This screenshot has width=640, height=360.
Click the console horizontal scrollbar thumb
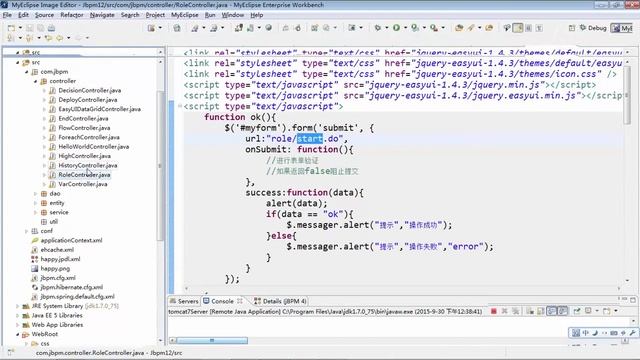coord(212,340)
